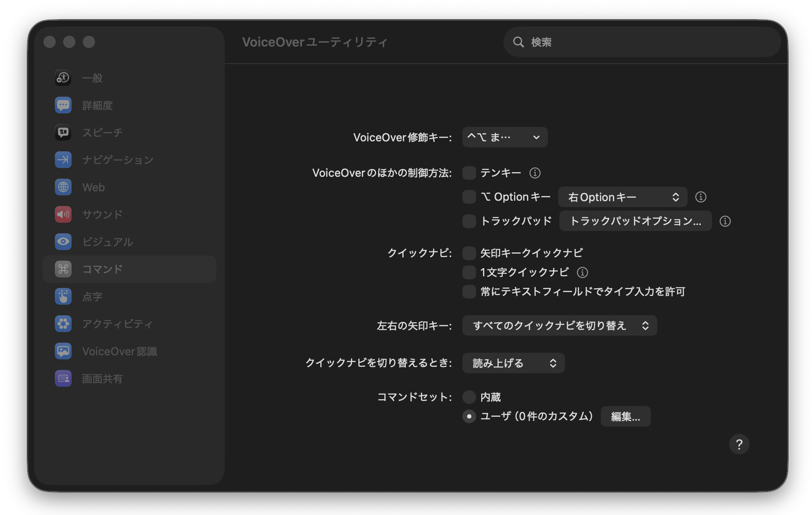The image size is (812, 515).
Task: Toggle the ⌥ Optionキー checkbox
Action: coord(469,197)
